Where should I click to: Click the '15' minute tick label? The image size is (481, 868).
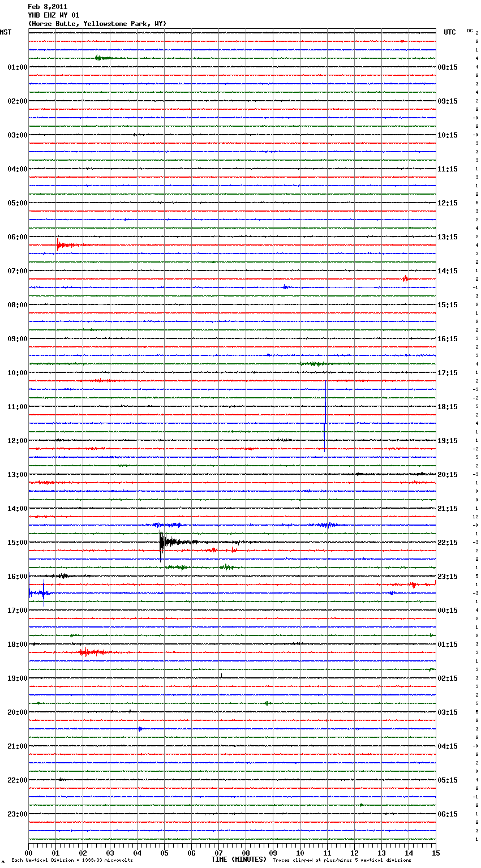436,853
